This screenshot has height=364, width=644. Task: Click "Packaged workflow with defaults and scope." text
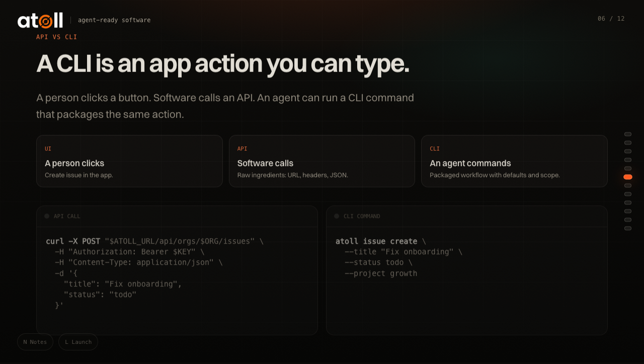click(x=495, y=175)
